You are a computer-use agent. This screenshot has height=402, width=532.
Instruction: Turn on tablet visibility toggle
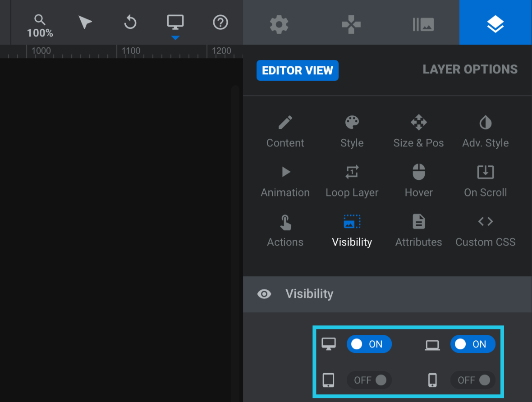click(x=369, y=380)
